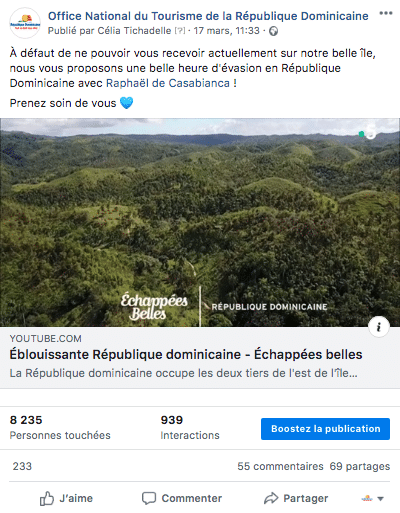Open the 233 reactions count
Image resolution: width=400 pixels, height=513 pixels.
point(22,466)
